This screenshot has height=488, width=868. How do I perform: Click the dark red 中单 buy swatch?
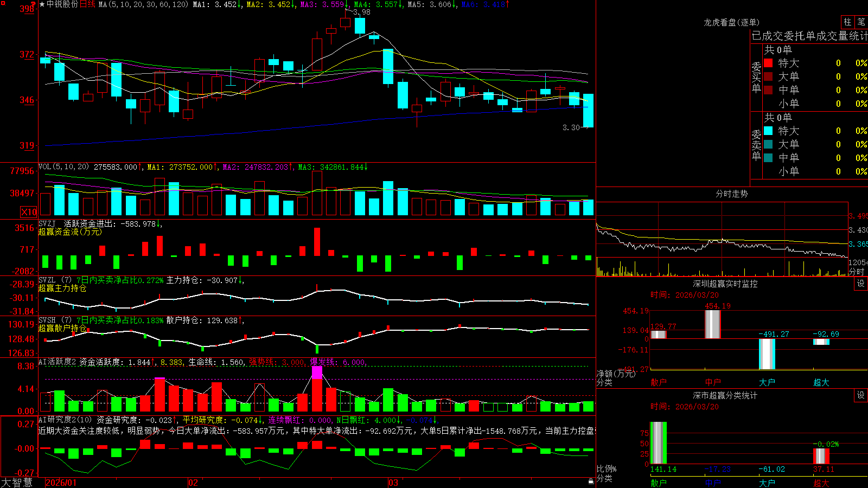(768, 89)
